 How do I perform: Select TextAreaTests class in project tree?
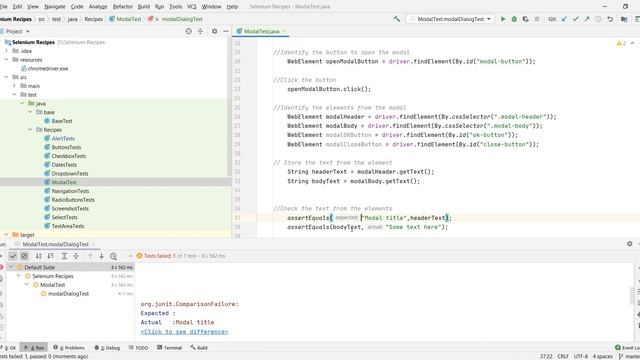pyautogui.click(x=67, y=226)
